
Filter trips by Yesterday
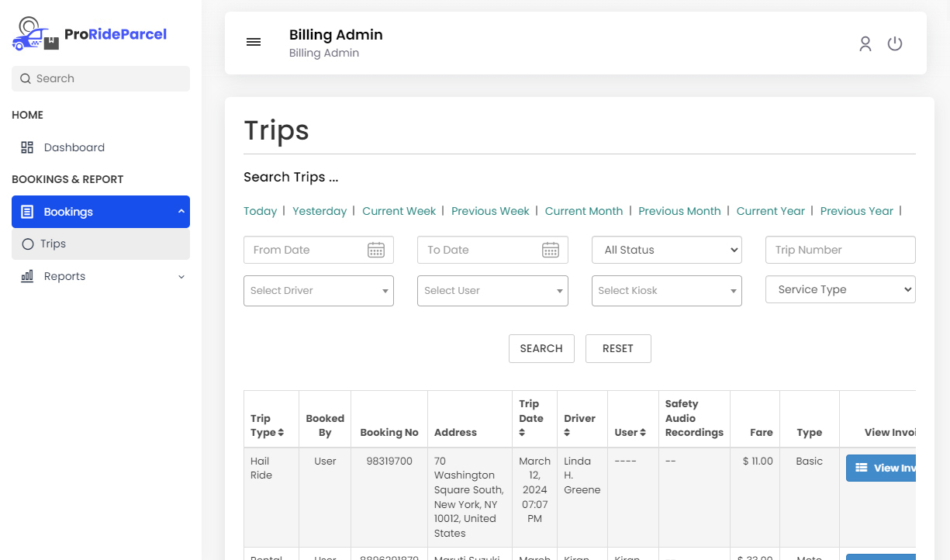[x=320, y=211]
